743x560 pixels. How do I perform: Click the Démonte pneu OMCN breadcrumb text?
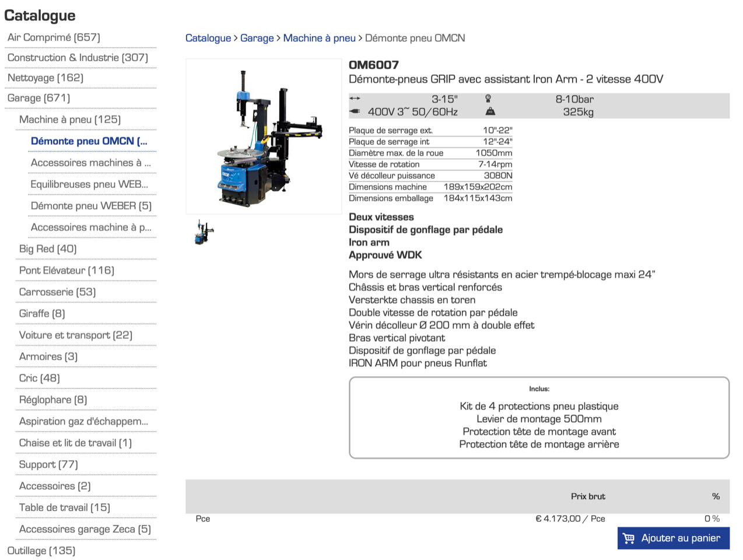pyautogui.click(x=415, y=38)
